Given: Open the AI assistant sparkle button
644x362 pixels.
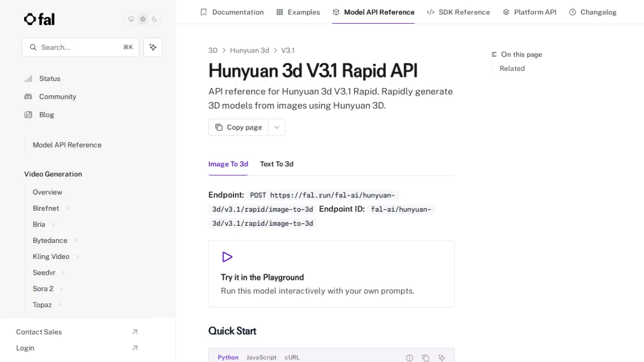Looking at the screenshot, I should pos(153,47).
